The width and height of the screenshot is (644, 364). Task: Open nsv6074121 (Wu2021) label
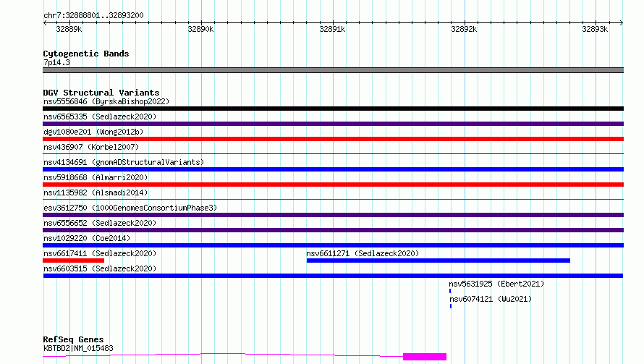point(491,299)
